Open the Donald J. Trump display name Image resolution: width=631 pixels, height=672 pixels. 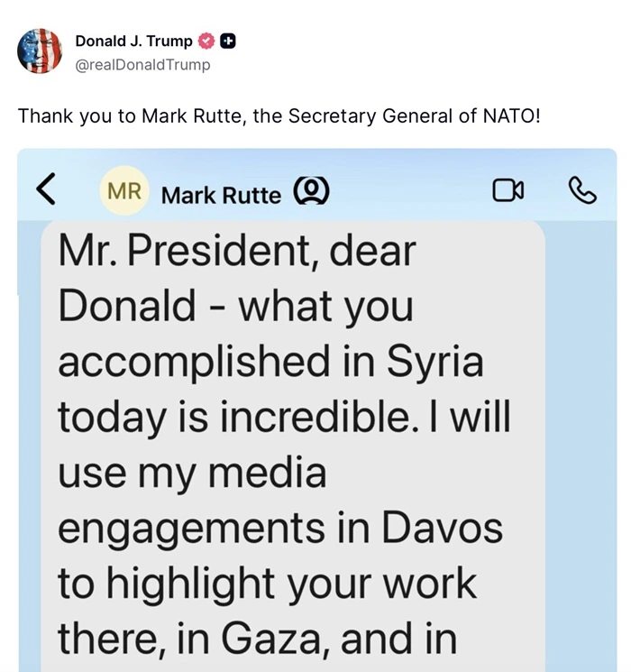pyautogui.click(x=133, y=41)
